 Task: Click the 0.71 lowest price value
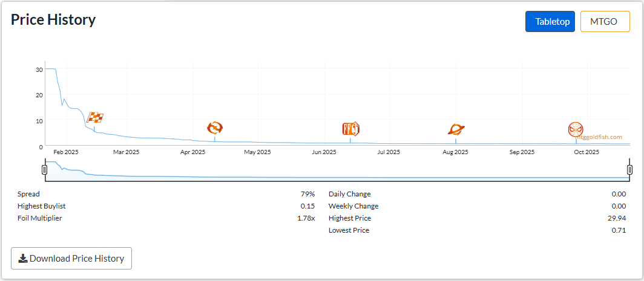[619, 230]
